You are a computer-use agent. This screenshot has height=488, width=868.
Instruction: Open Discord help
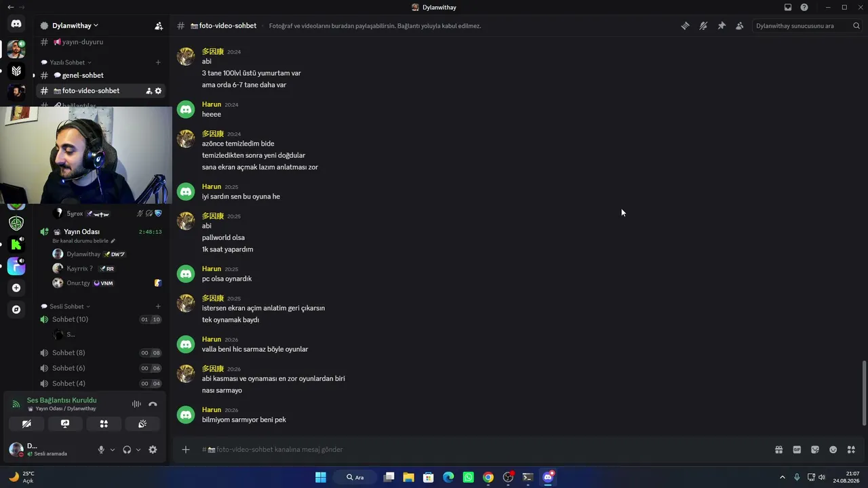click(804, 7)
